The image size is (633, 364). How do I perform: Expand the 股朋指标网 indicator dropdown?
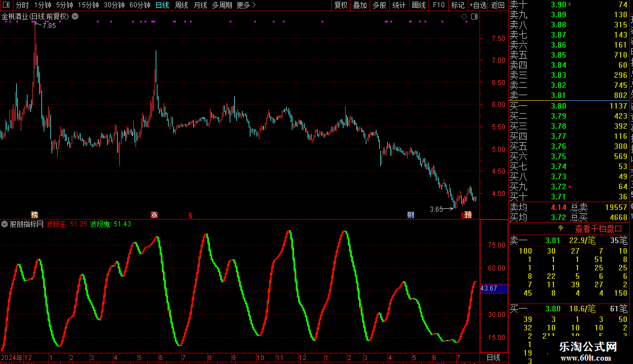[4, 224]
